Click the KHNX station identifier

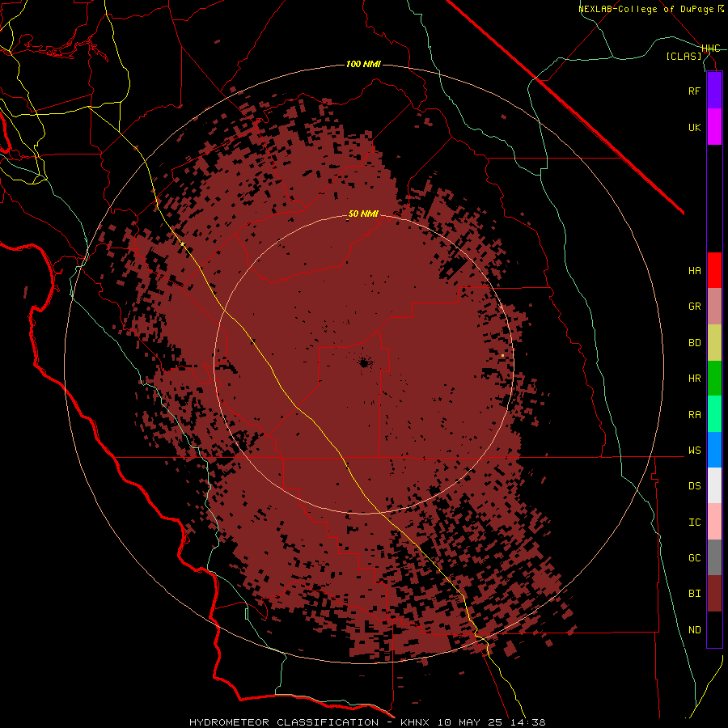(415, 722)
